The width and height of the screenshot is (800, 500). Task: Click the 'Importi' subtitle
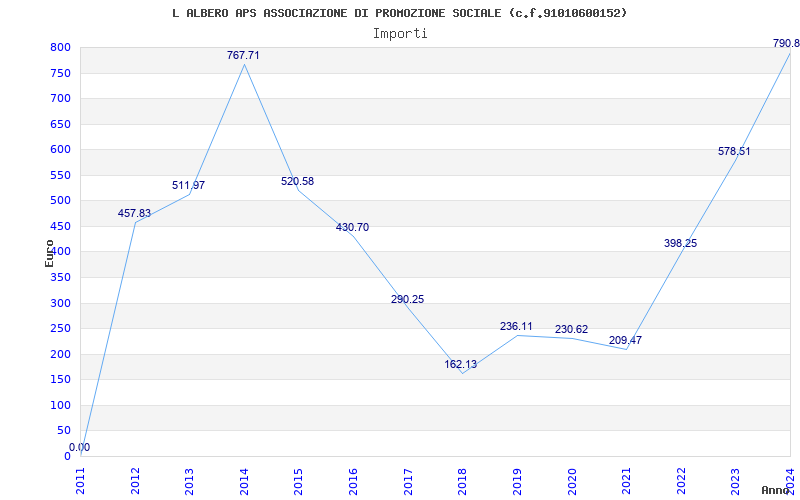400,34
